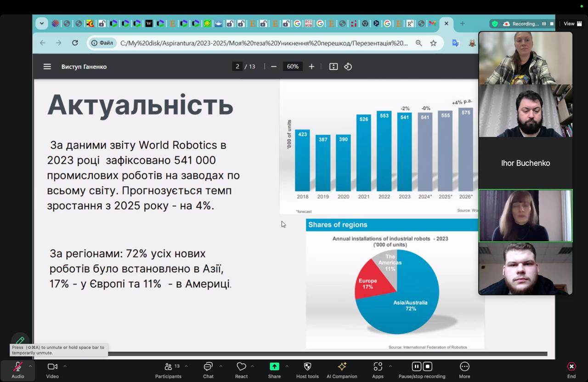Image resolution: width=588 pixels, height=382 pixels.
Task: Select the bearded man's video thumbnail
Action: (526, 111)
